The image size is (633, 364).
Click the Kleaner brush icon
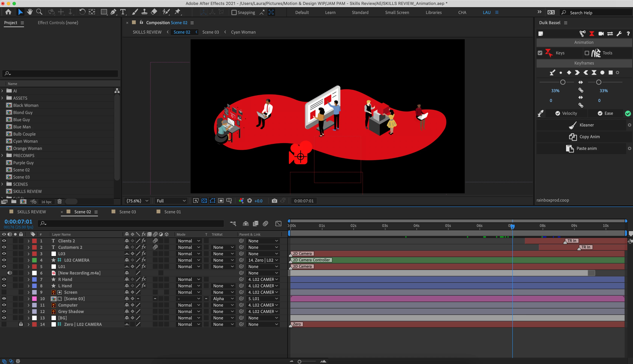[573, 125]
